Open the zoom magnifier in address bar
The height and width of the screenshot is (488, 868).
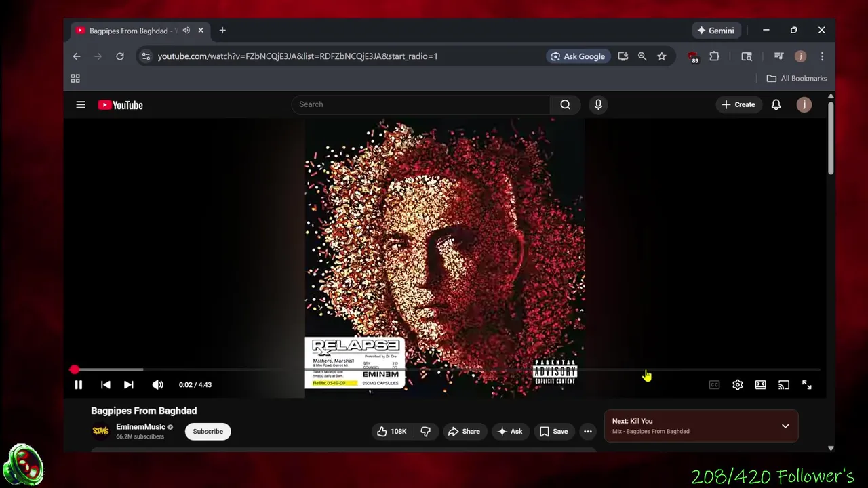point(642,56)
